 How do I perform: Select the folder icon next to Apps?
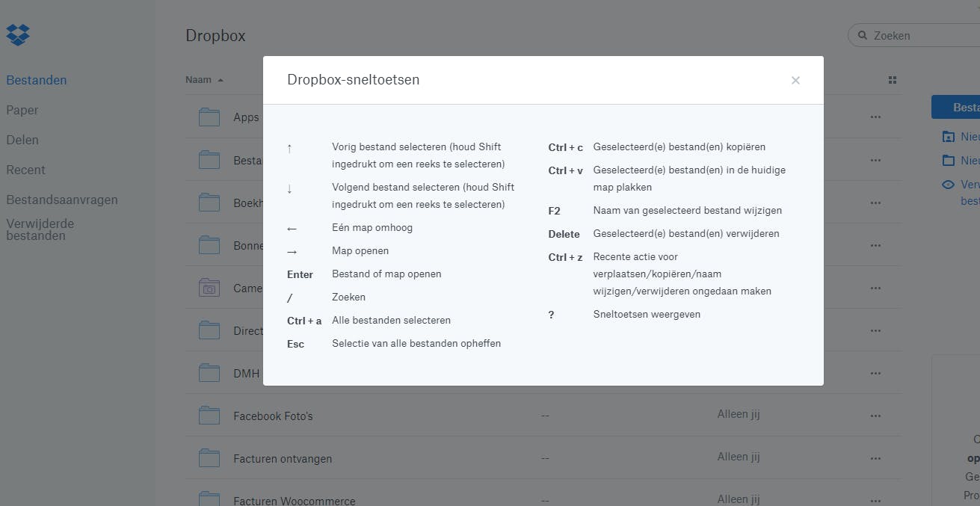[x=209, y=117]
